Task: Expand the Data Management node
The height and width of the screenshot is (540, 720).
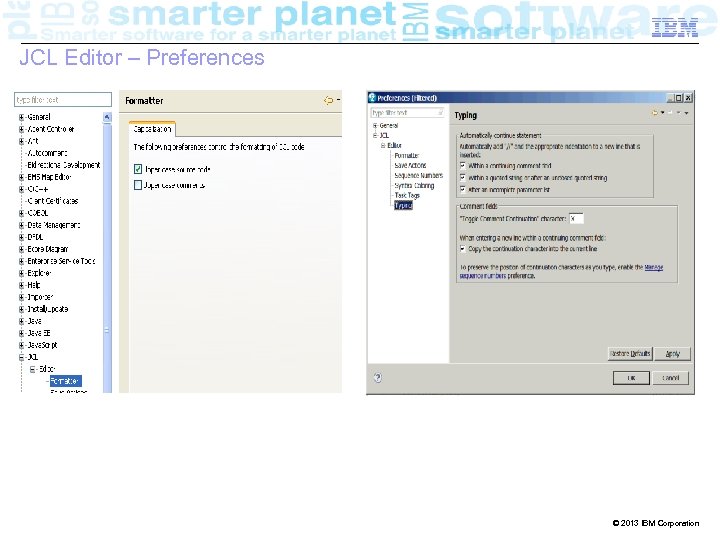Action: pyautogui.click(x=21, y=225)
